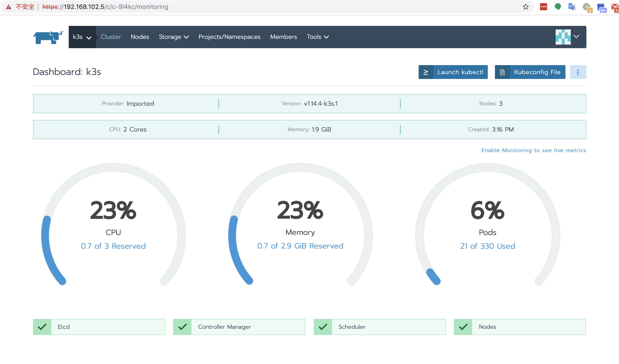Click the Scheduler status checkmark
This screenshot has width=619, height=364.
323,327
